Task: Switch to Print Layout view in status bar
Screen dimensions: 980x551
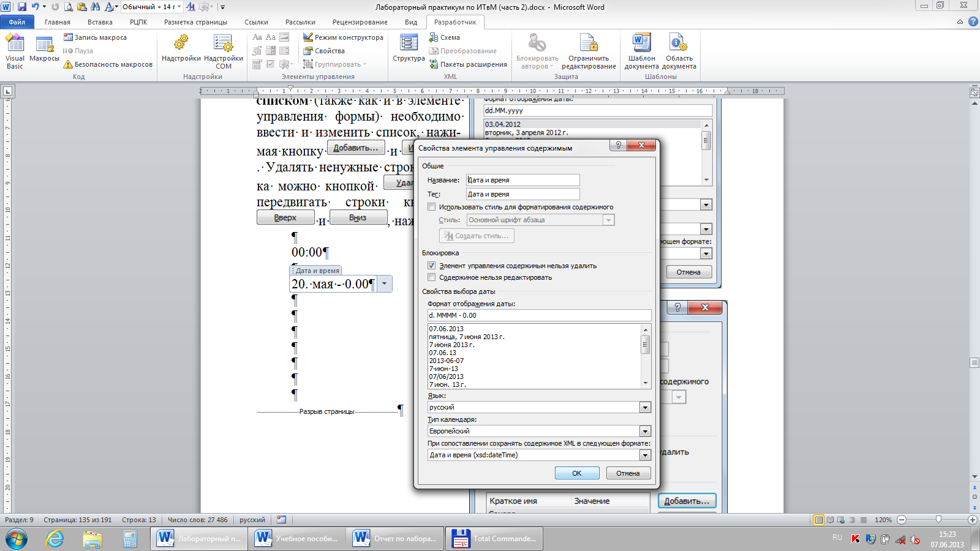Action: pos(818,520)
